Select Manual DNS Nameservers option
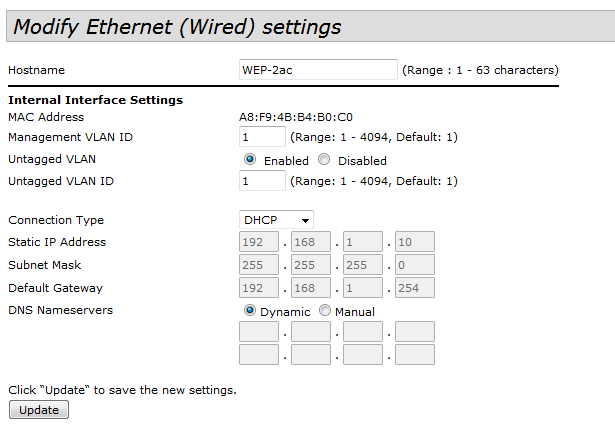The width and height of the screenshot is (615, 426). point(324,311)
